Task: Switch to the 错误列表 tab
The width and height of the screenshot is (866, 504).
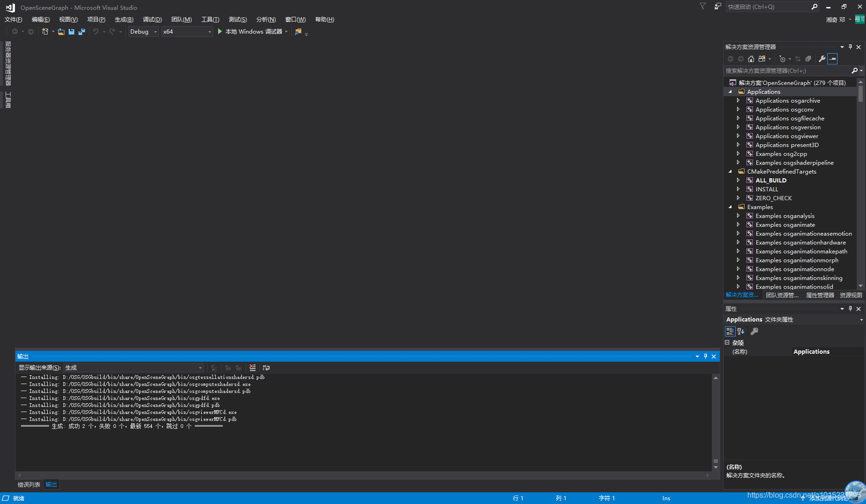Action: point(29,484)
